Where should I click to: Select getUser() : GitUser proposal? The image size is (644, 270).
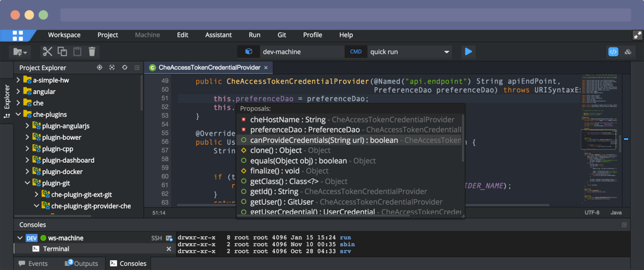pyautogui.click(x=281, y=202)
